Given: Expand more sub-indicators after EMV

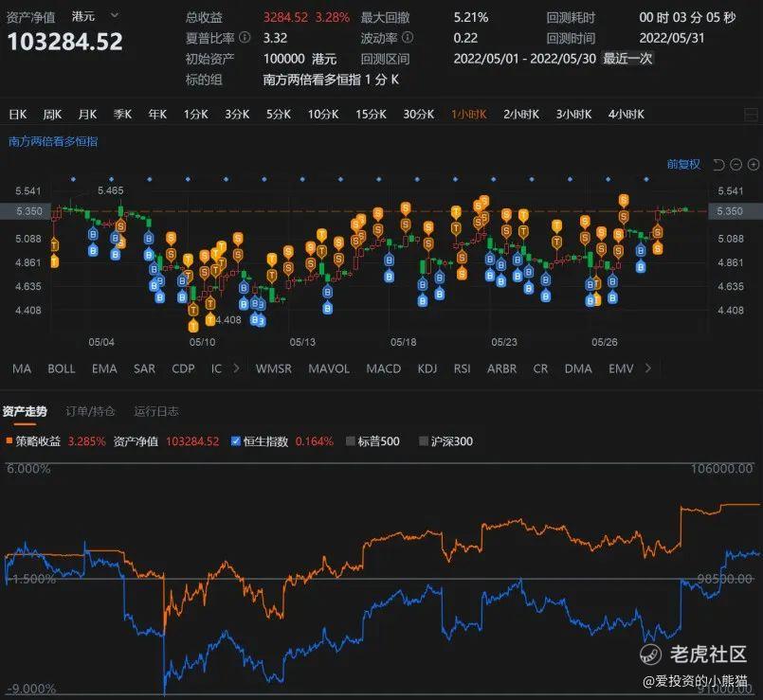Looking at the screenshot, I should (x=647, y=368).
